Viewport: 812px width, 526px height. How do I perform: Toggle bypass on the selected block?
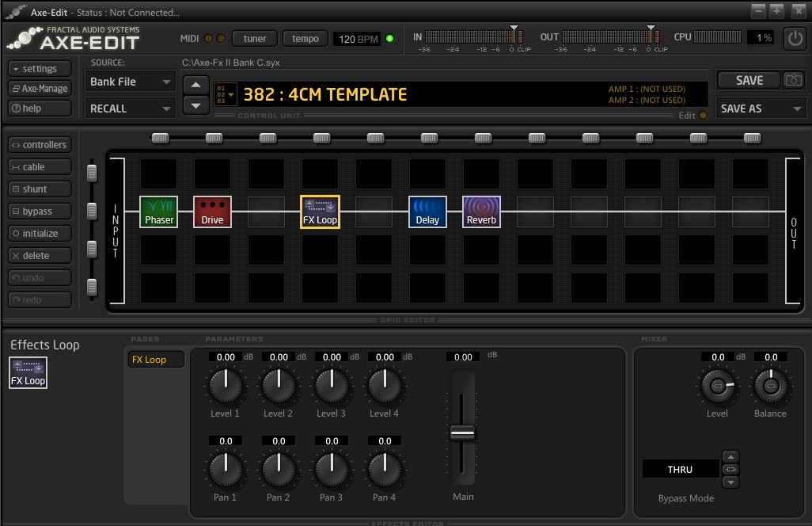pyautogui.click(x=40, y=212)
